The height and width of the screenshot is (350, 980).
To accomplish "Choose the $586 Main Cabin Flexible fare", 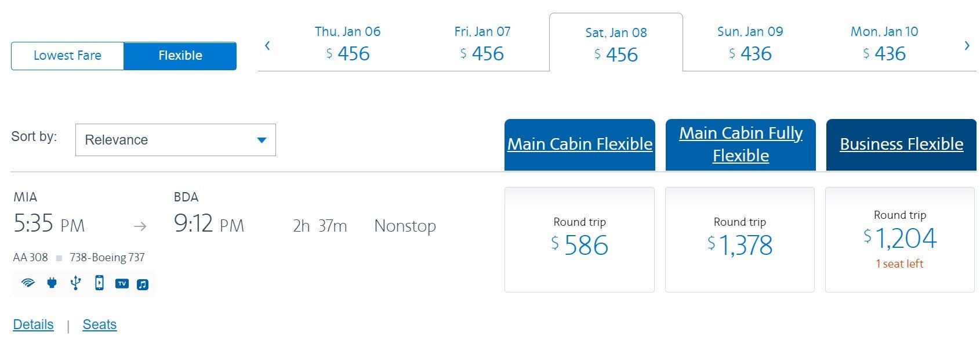I will pyautogui.click(x=579, y=239).
